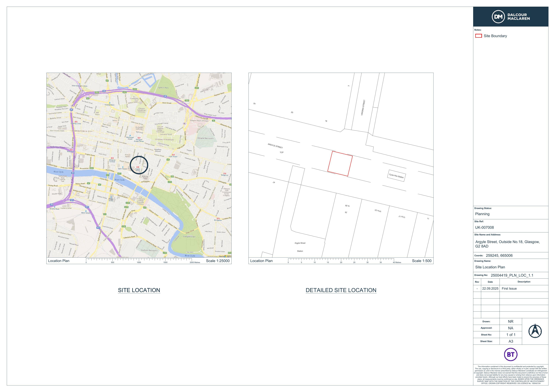Click building number '24' on detailed map
This screenshot has width=555, height=392.
click(254, 103)
